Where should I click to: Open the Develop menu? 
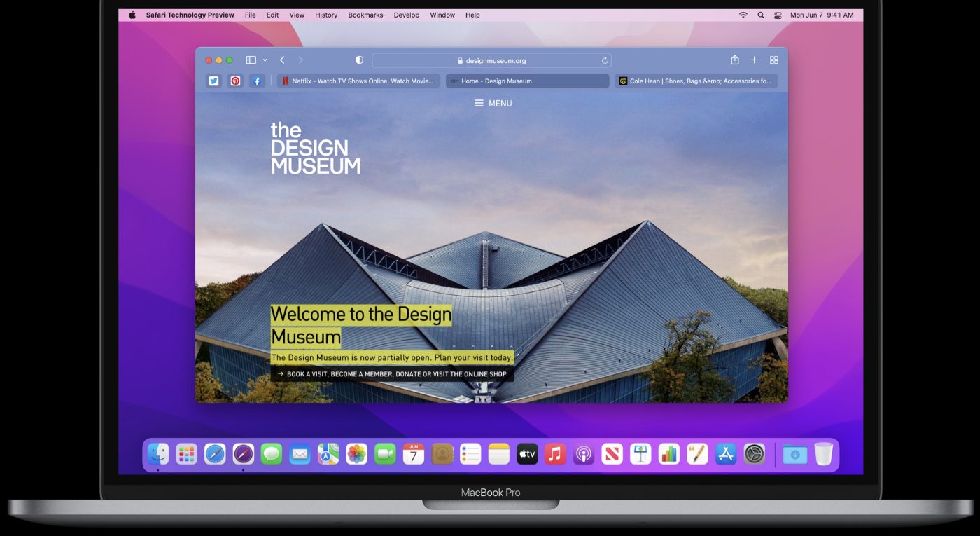click(407, 15)
